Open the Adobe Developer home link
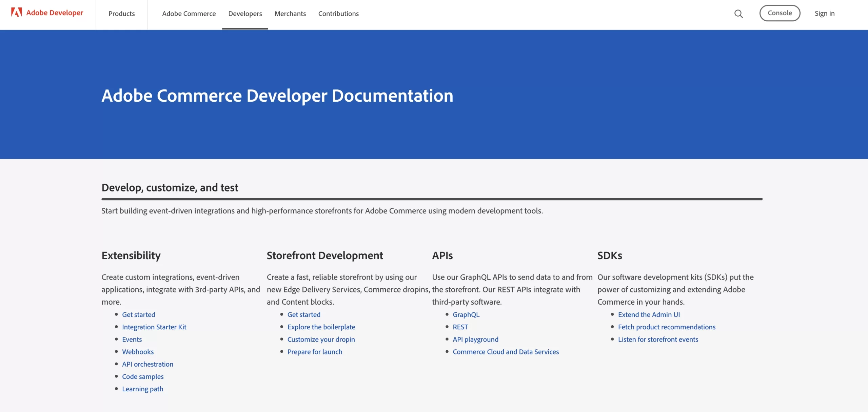 coord(55,13)
